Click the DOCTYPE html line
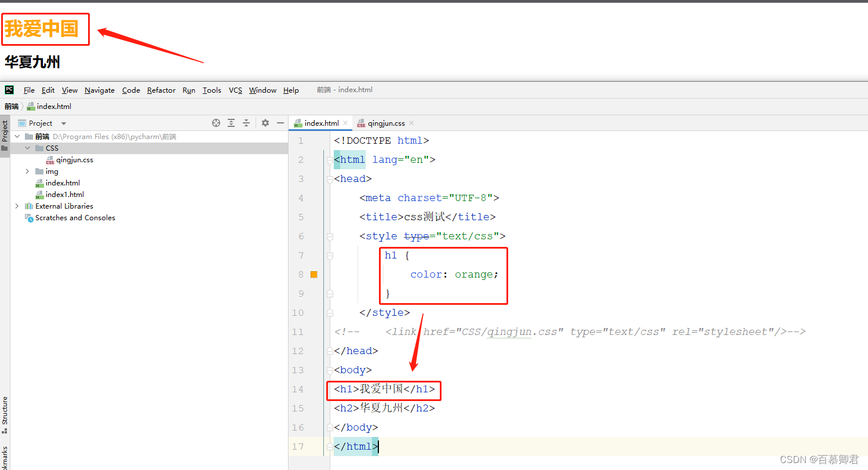868x470 pixels. (x=381, y=141)
